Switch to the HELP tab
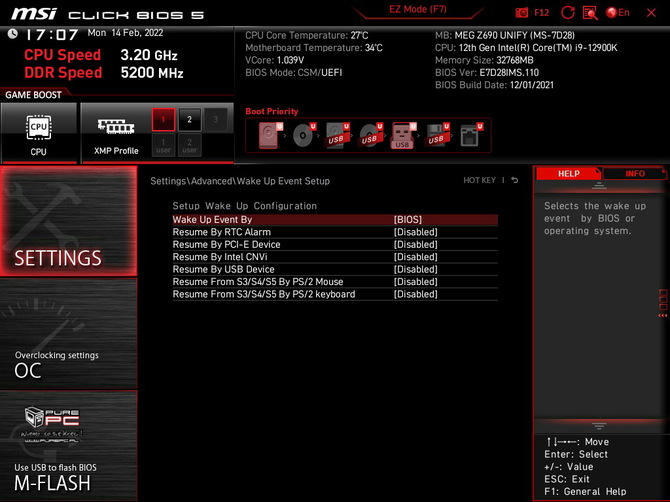This screenshot has width=670, height=502. click(x=568, y=173)
